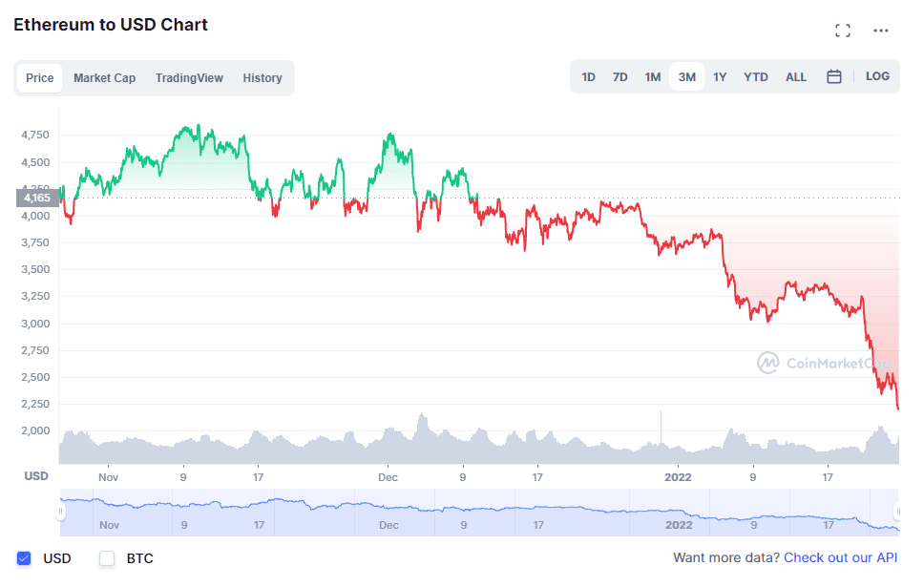Image resolution: width=924 pixels, height=587 pixels.
Task: Click December on the minimap timeline
Action: pos(388,525)
